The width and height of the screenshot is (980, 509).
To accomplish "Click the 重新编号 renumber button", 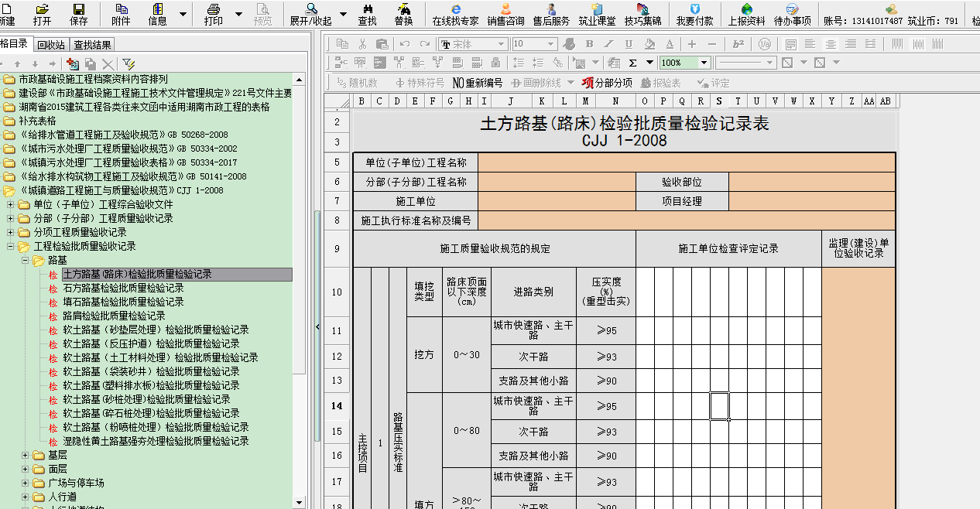I will click(478, 83).
